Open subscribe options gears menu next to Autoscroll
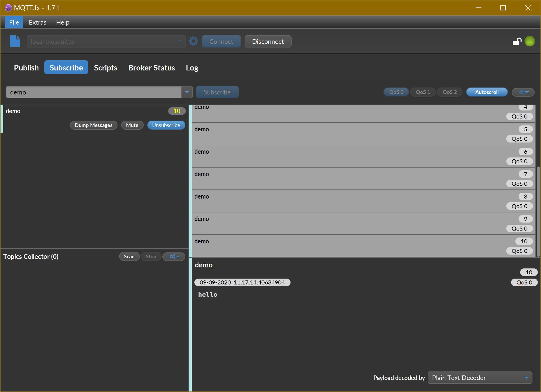 [x=523, y=92]
